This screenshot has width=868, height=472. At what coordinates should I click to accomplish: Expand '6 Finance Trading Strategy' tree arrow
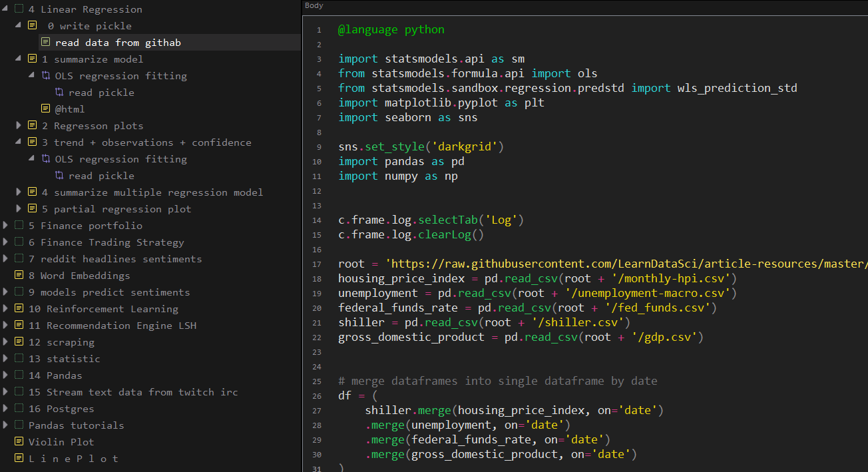5,242
